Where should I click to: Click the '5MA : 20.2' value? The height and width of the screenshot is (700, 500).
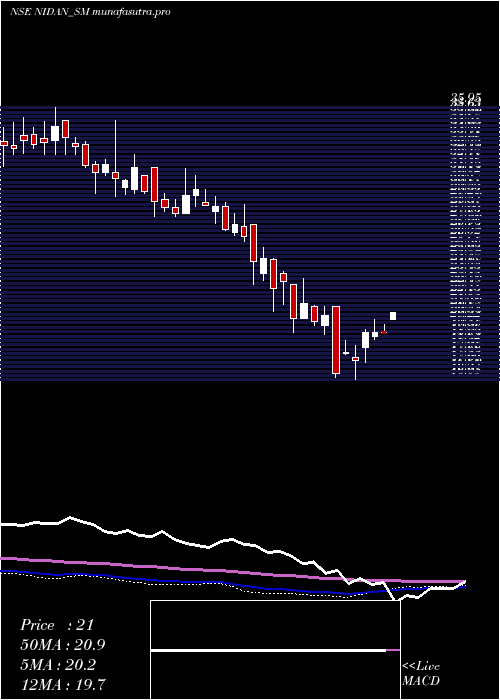pyautogui.click(x=58, y=665)
